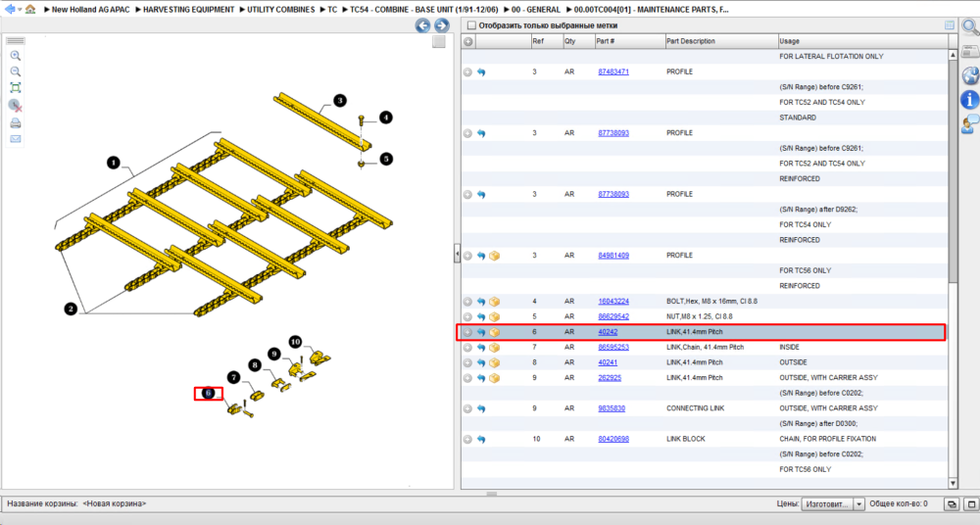Toggle the checkbox for showing only selected marks
Viewport: 980px width, 525px height.
click(x=472, y=25)
